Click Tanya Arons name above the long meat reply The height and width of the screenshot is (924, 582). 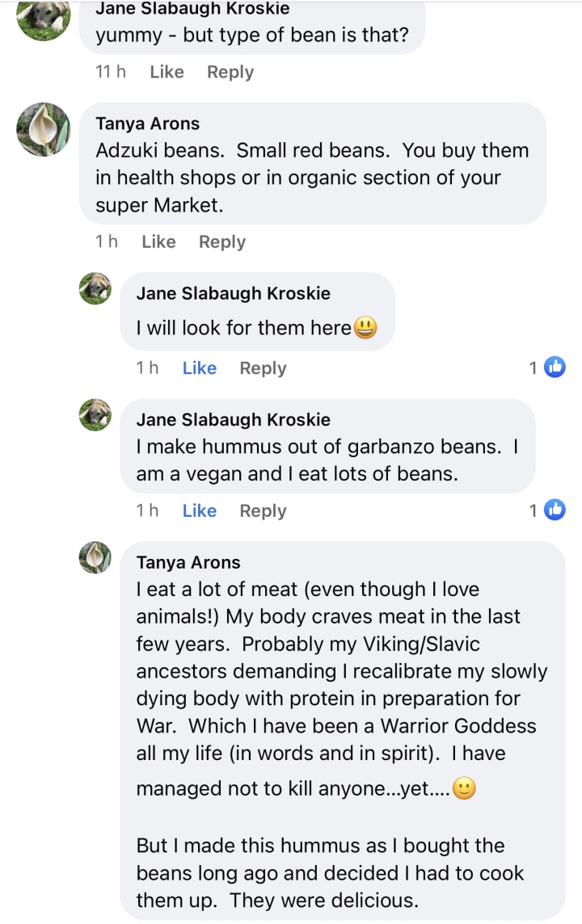coord(188,562)
